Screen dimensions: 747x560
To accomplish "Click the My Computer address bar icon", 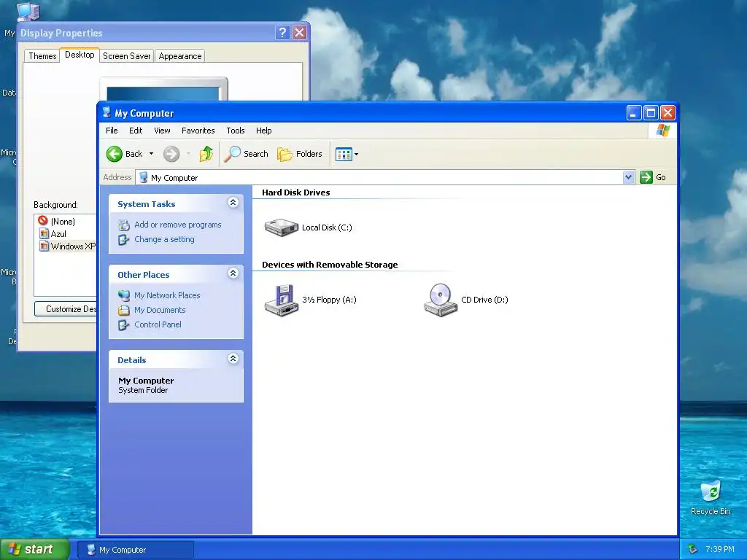I will [x=143, y=177].
